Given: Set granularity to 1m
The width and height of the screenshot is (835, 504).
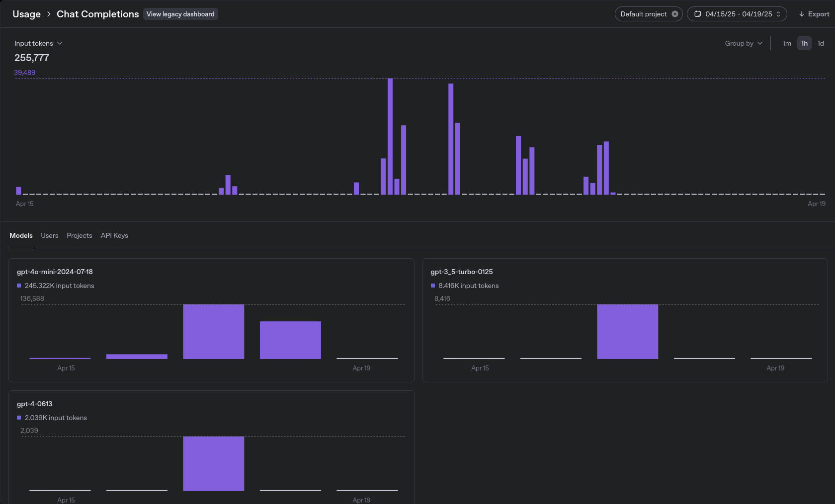Looking at the screenshot, I should (x=786, y=43).
